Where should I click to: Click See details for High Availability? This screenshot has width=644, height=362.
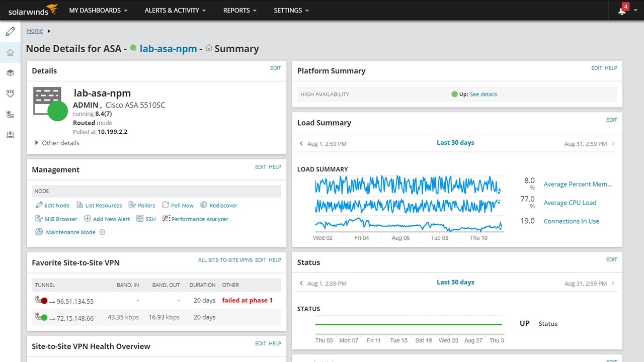484,94
